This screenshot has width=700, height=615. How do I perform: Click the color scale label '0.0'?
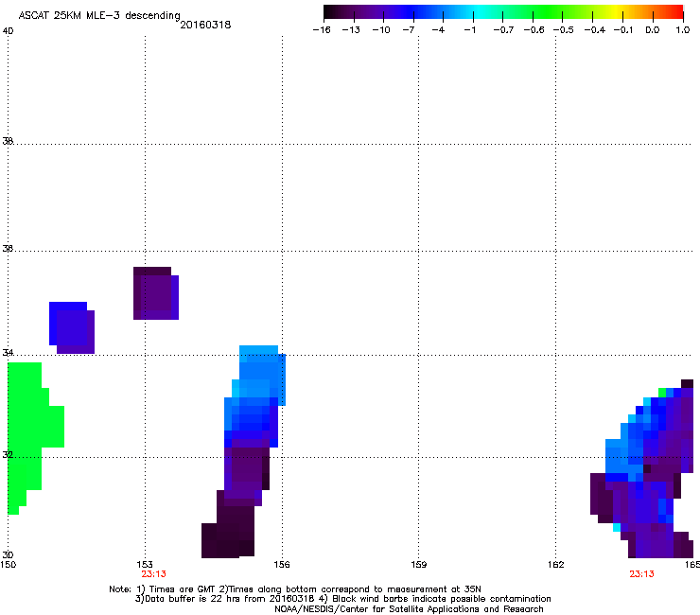[653, 30]
